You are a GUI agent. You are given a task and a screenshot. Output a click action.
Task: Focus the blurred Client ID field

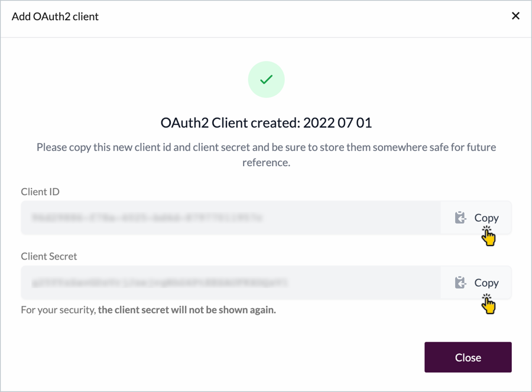[x=231, y=218]
